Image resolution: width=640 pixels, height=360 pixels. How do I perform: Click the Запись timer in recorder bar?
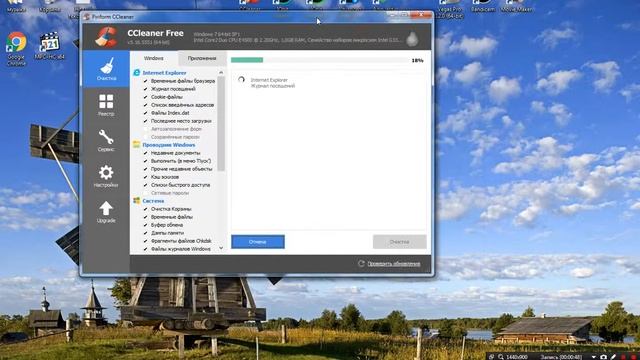(x=562, y=357)
